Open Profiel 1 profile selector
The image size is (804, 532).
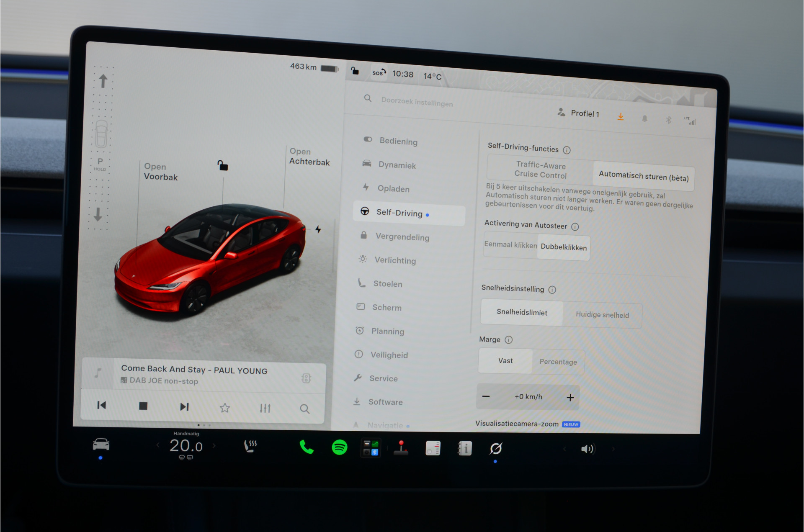click(578, 113)
